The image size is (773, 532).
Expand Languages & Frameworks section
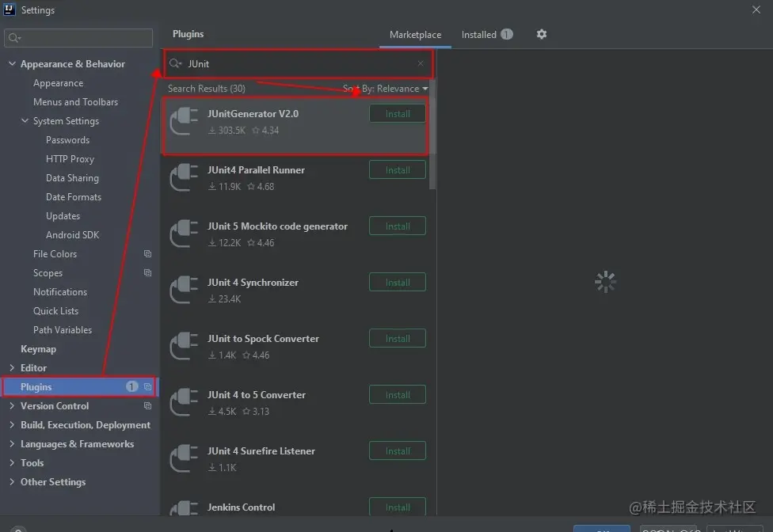click(x=13, y=443)
